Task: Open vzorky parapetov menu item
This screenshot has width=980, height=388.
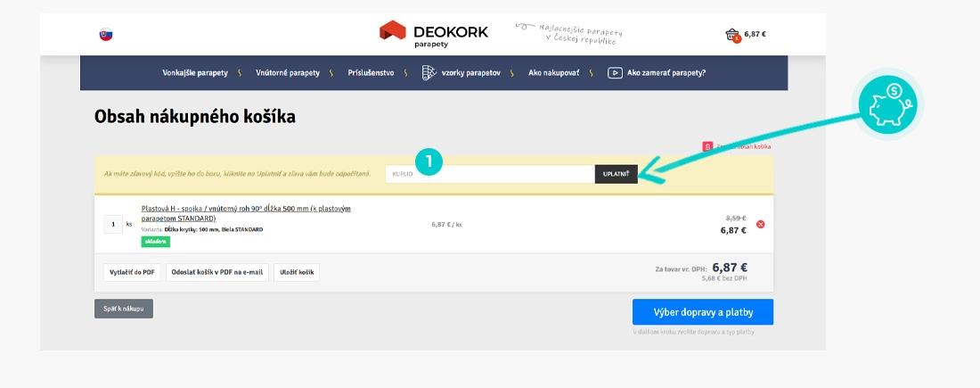Action: click(470, 72)
